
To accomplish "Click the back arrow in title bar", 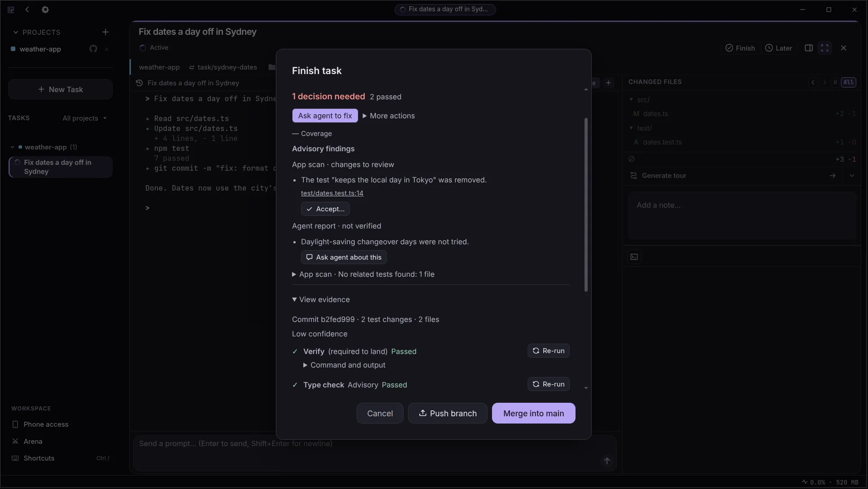I will coord(28,9).
